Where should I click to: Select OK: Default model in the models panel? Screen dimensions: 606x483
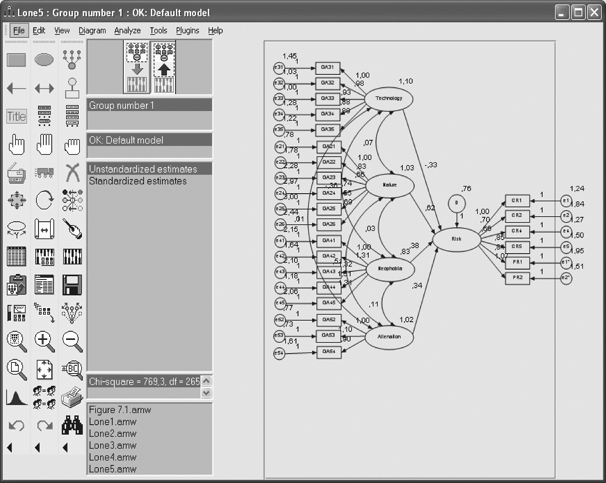click(149, 140)
